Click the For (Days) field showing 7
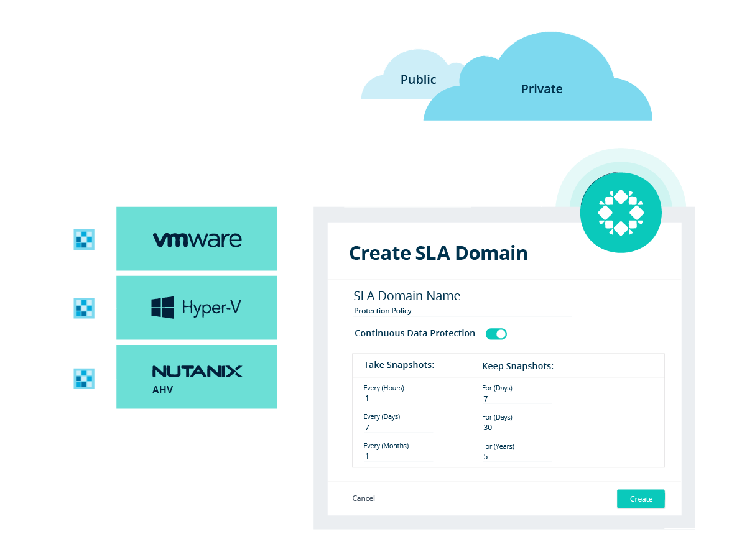Image resolution: width=747 pixels, height=560 pixels. [x=517, y=398]
